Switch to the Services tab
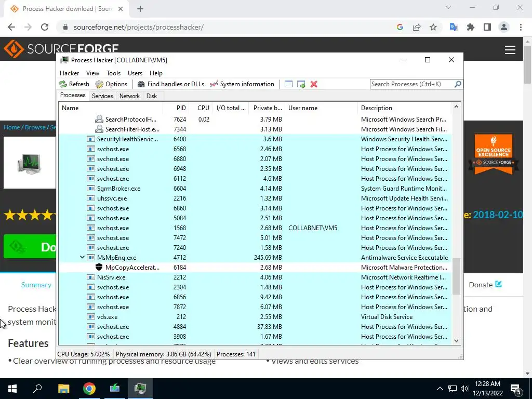 tap(102, 96)
